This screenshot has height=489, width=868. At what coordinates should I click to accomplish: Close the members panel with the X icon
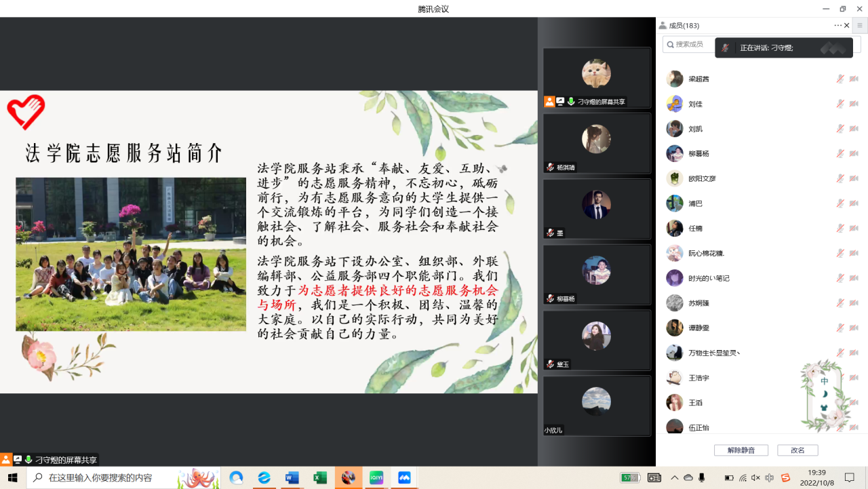[x=846, y=26]
